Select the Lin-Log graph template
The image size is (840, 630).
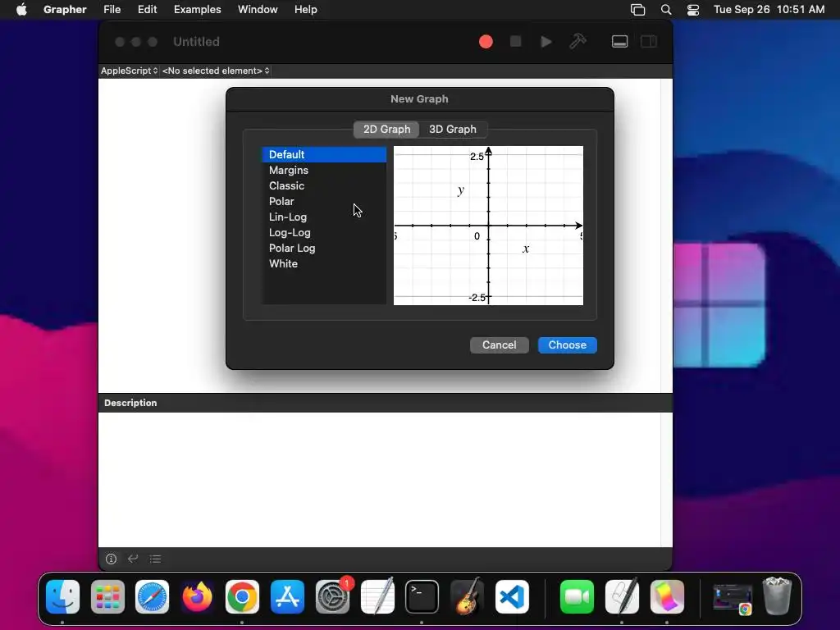coord(324,217)
